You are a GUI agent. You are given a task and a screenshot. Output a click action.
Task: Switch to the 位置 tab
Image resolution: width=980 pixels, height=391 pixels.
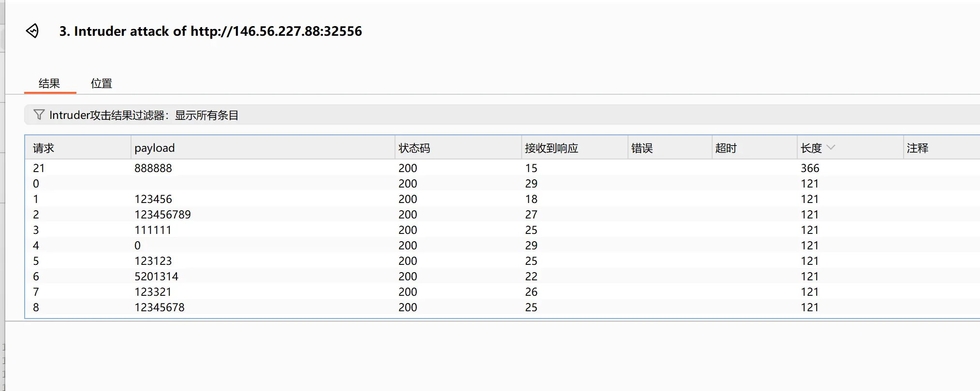click(x=102, y=84)
